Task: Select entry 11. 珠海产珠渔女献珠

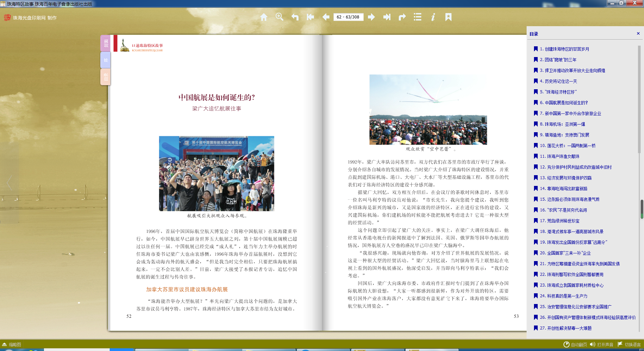Action: 560,156
